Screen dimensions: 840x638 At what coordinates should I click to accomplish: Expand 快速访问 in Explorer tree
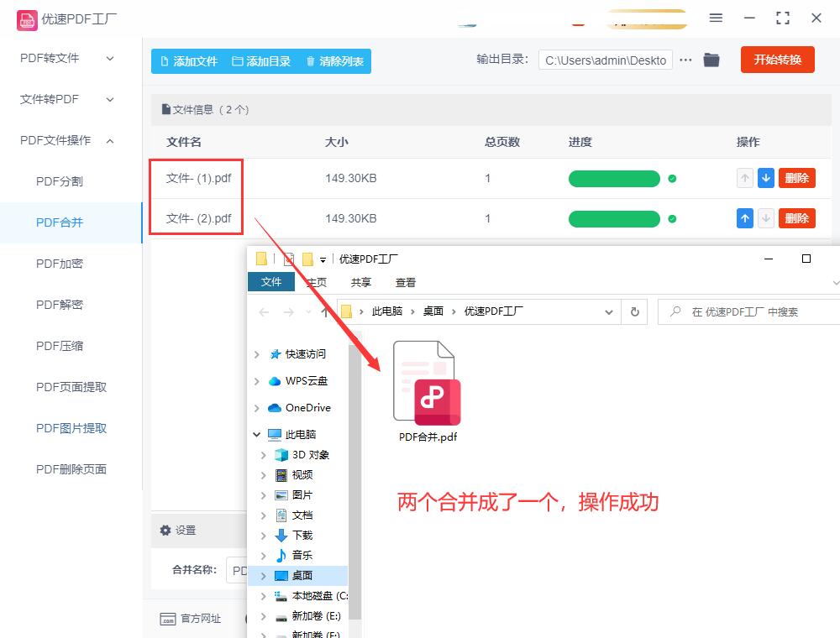click(256, 354)
